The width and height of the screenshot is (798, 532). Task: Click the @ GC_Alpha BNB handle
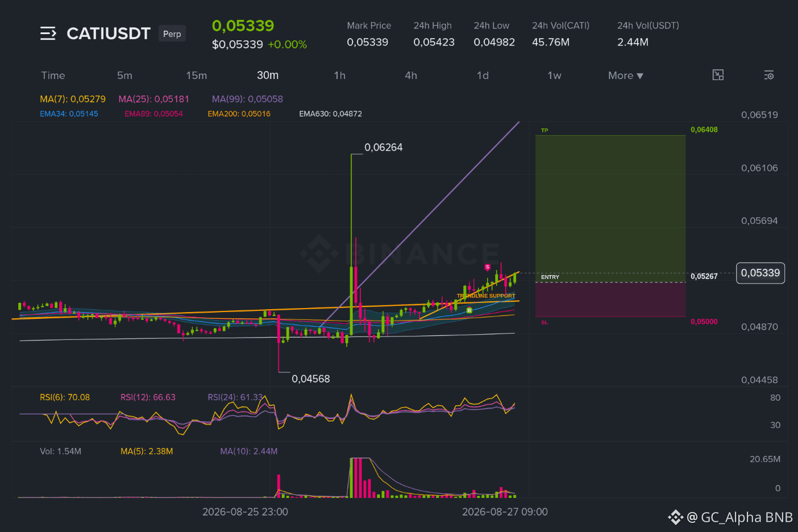pos(739,517)
